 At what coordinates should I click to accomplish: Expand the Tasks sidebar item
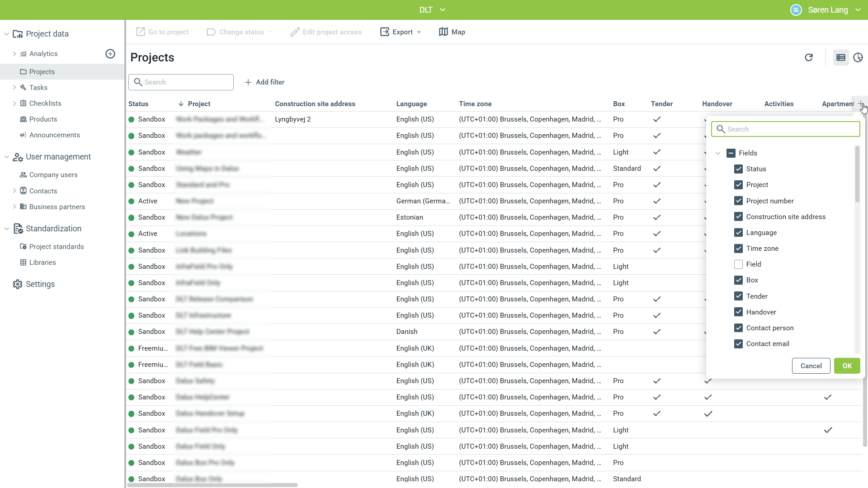tap(14, 87)
